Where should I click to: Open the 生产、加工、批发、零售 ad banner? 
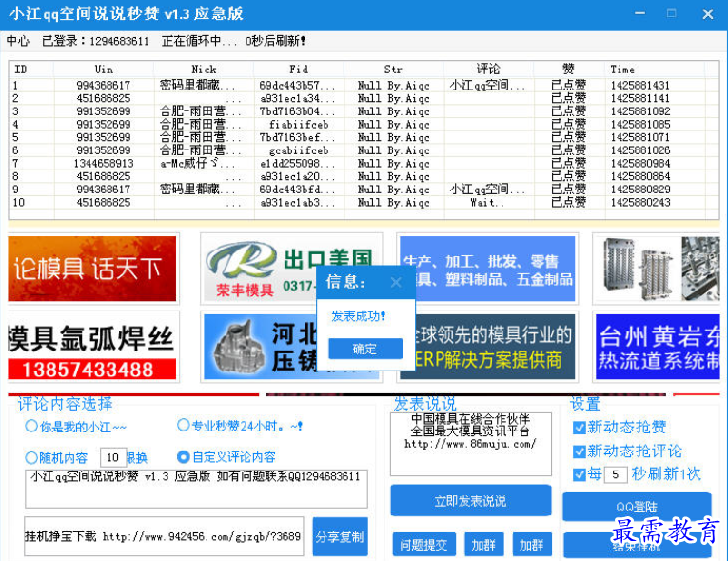pos(487,269)
